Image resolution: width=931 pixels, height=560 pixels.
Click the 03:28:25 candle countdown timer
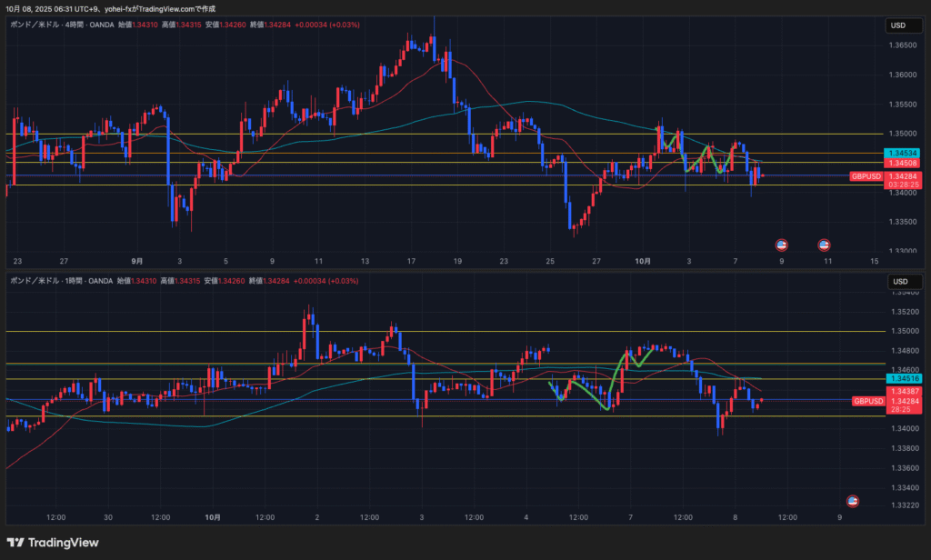click(x=904, y=185)
